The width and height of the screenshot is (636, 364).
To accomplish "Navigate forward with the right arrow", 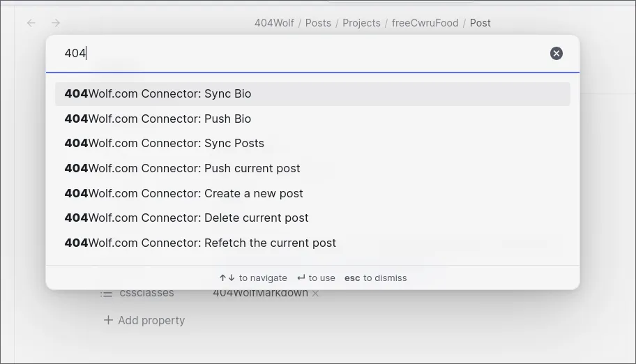I will click(56, 23).
